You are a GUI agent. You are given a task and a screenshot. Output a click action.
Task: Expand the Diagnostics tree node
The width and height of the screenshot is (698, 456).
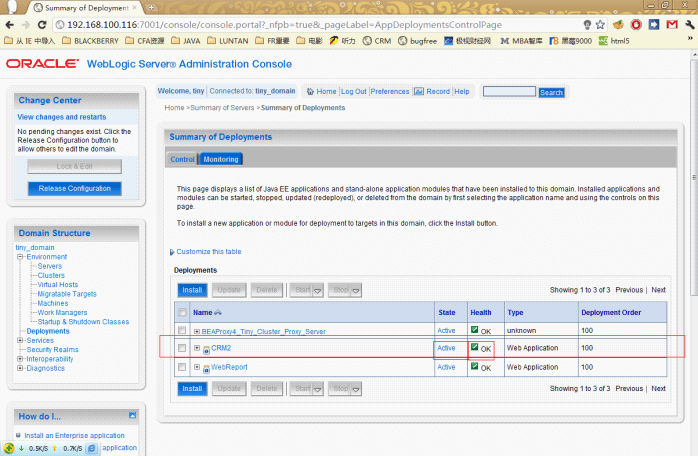click(20, 368)
